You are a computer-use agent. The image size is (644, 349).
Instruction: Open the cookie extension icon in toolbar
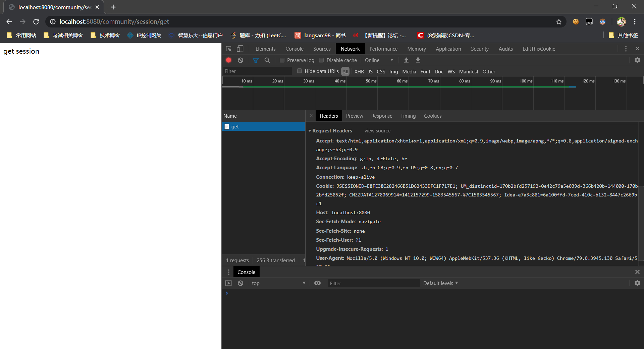click(x=576, y=21)
